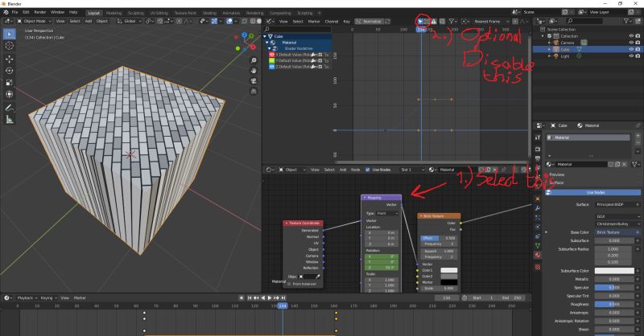Select the Transform tool in viewport toolbar
644x336 pixels.
click(x=10, y=94)
